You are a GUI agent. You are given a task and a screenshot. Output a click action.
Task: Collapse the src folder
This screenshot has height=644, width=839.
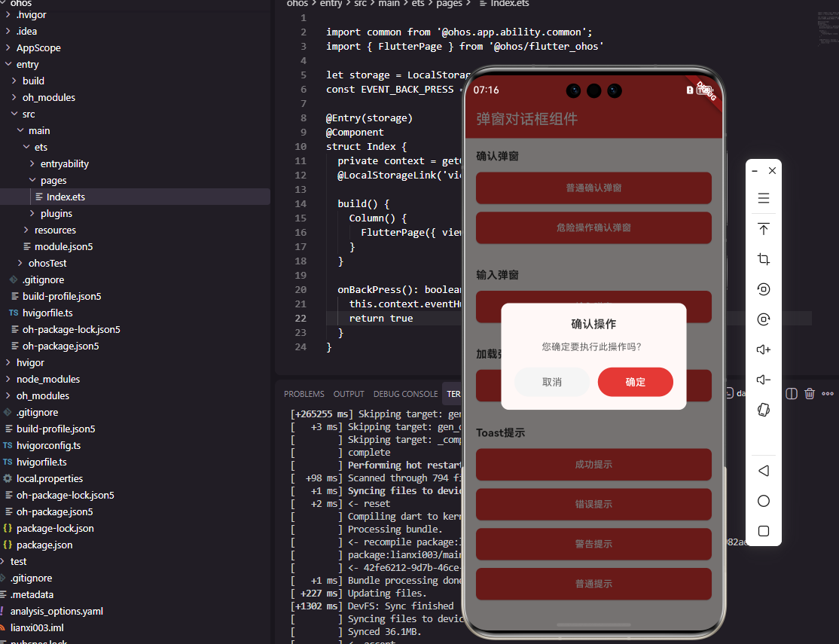pos(29,114)
